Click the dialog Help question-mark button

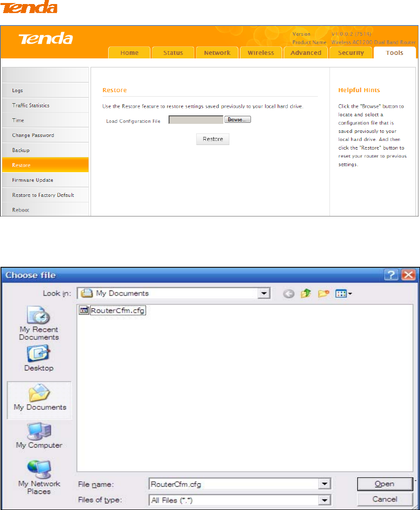coord(391,275)
